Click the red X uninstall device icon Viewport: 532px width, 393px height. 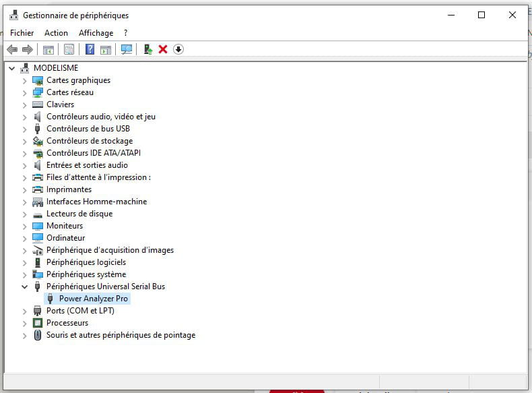tap(163, 50)
